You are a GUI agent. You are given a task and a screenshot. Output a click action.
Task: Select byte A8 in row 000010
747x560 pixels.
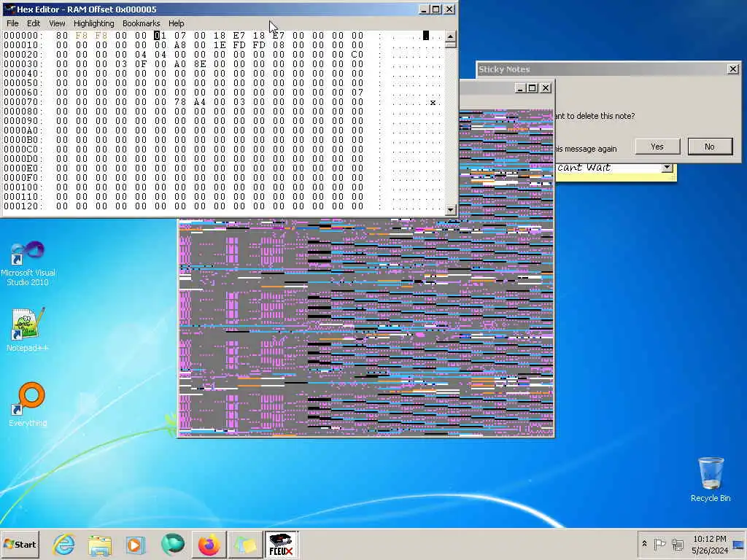180,45
